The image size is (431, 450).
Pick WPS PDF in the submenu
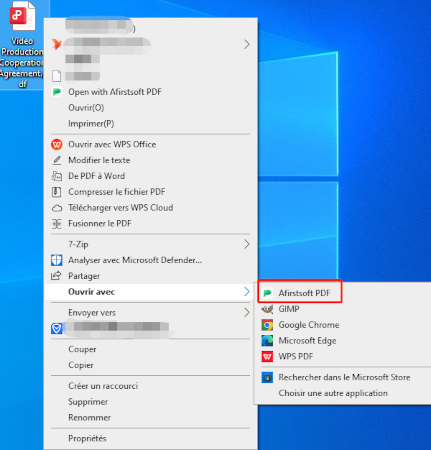343,357
